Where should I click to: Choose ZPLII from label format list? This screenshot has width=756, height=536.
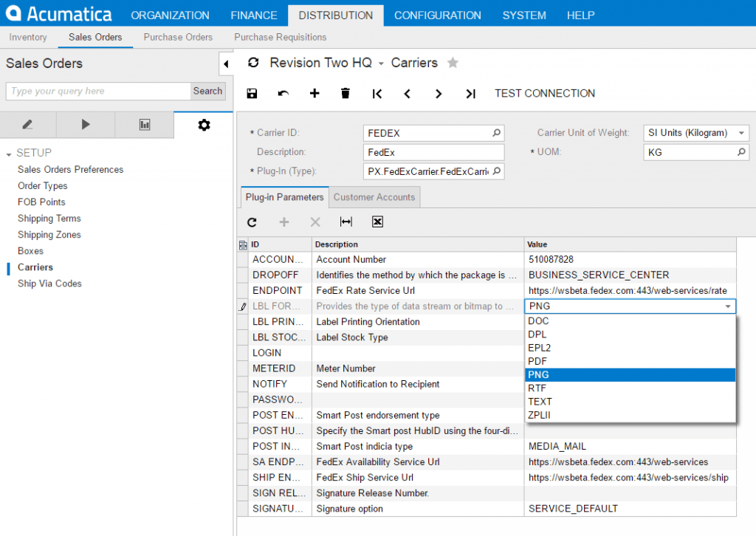coord(630,415)
